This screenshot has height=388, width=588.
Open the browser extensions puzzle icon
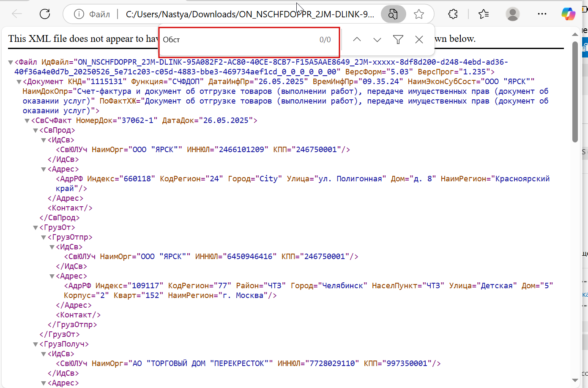[453, 14]
